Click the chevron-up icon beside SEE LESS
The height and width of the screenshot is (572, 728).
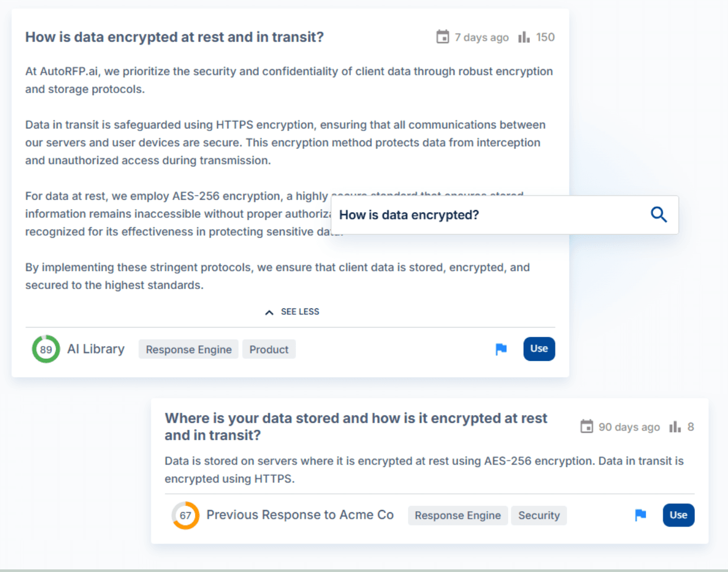(x=269, y=313)
